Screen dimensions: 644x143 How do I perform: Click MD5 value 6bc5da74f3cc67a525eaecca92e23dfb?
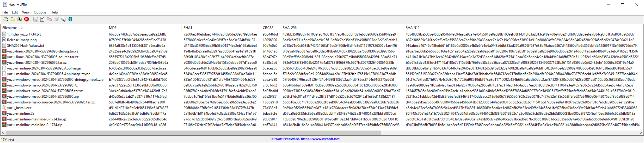click(138, 34)
